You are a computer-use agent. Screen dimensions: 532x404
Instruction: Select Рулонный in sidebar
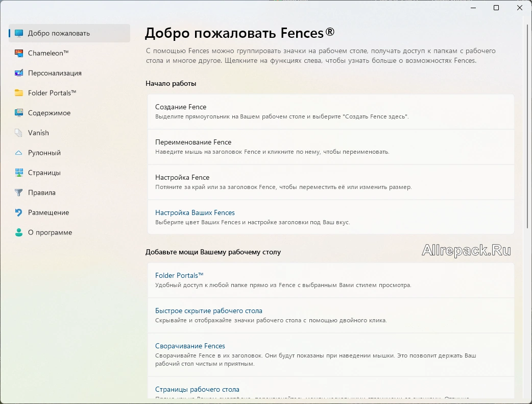pyautogui.click(x=69, y=153)
